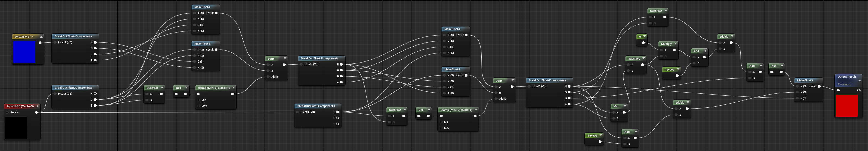Click the X (S) pin on MakeFloat3
The width and height of the screenshot is (868, 151).
click(797, 86)
